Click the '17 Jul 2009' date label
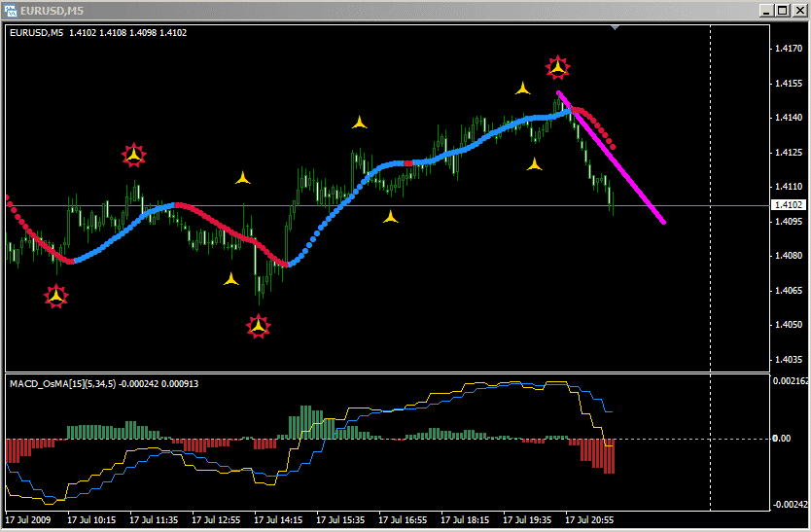The width and height of the screenshot is (811, 532). [28, 519]
